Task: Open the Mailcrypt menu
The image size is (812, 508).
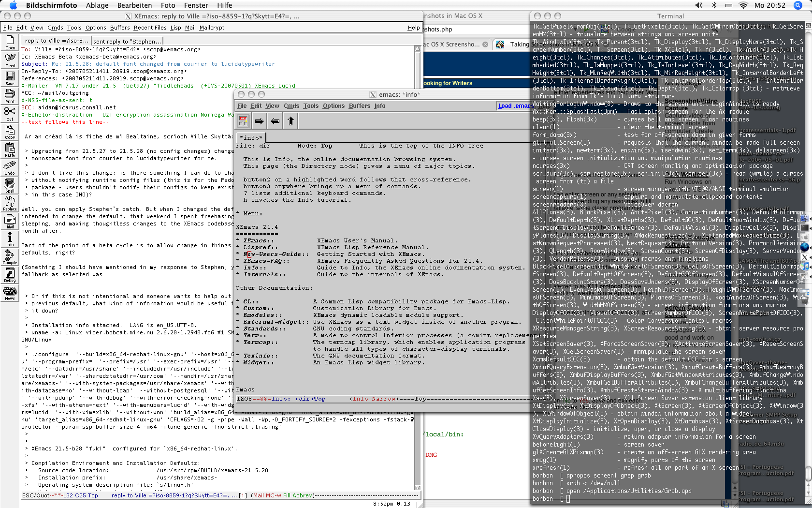Action: pyautogui.click(x=212, y=28)
